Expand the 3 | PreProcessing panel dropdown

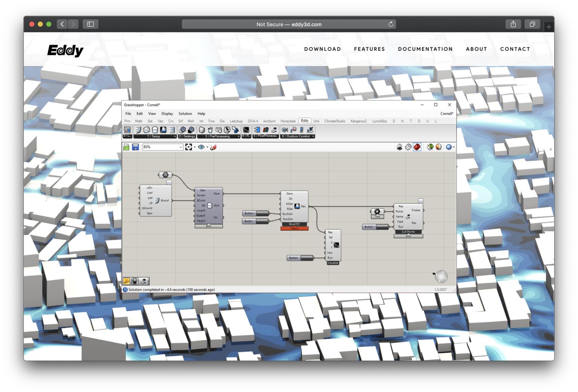click(239, 136)
